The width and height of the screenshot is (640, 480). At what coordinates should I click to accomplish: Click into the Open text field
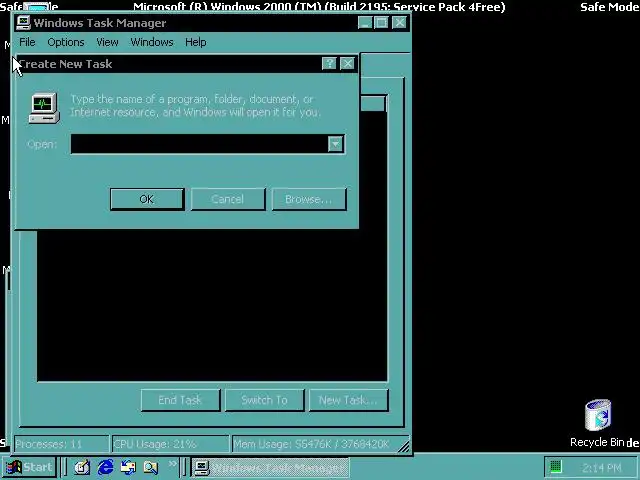coord(199,144)
